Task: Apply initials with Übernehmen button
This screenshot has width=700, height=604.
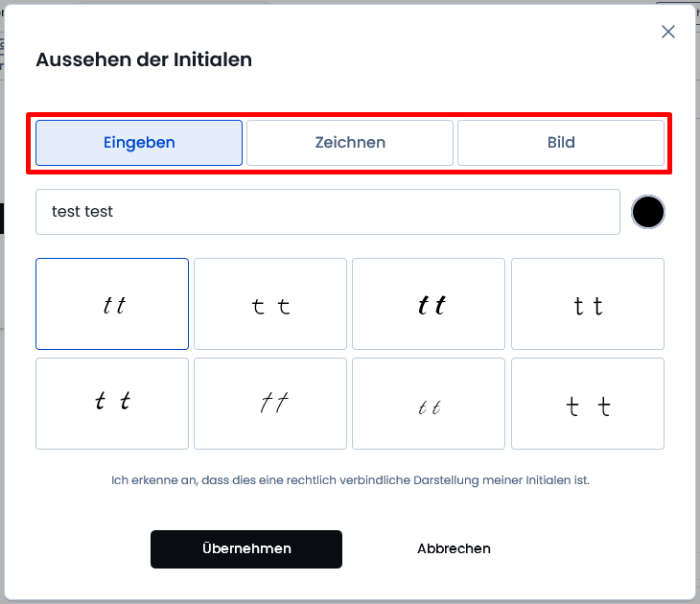Action: pos(246,549)
